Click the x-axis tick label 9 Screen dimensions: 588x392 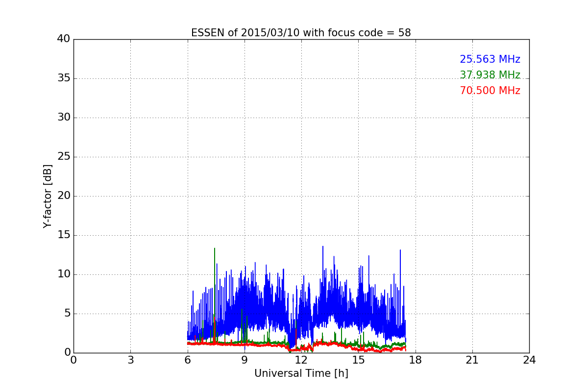[x=245, y=360]
